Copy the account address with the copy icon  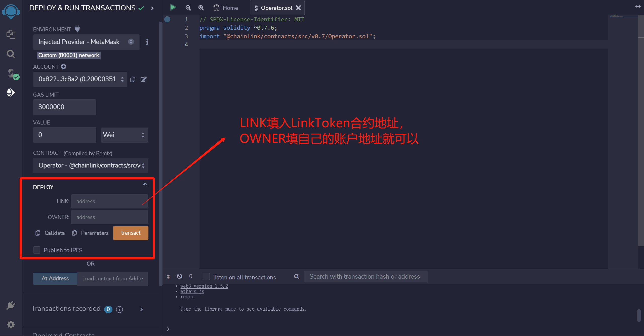click(133, 79)
